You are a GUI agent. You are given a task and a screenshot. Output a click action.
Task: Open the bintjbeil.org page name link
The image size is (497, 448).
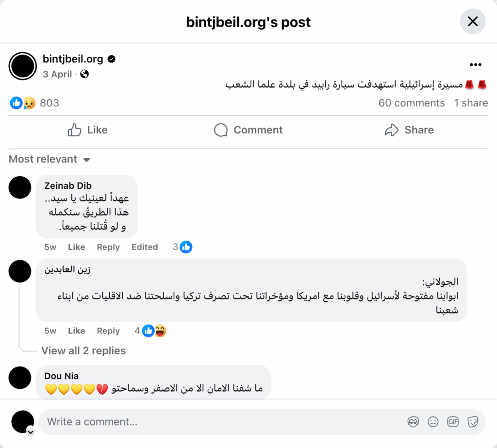73,59
